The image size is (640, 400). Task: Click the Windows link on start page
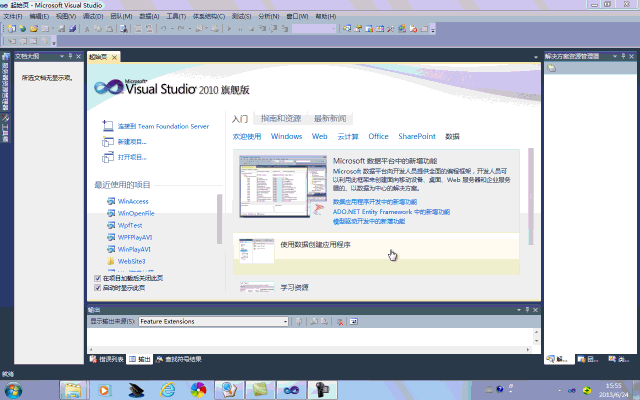coord(287,136)
